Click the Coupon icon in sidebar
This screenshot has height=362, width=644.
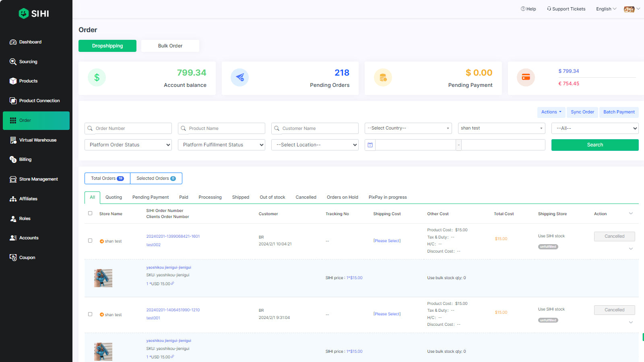(13, 257)
